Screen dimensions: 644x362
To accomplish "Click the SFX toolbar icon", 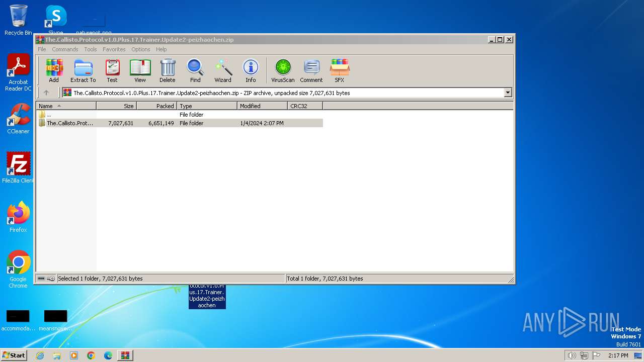I will (340, 70).
